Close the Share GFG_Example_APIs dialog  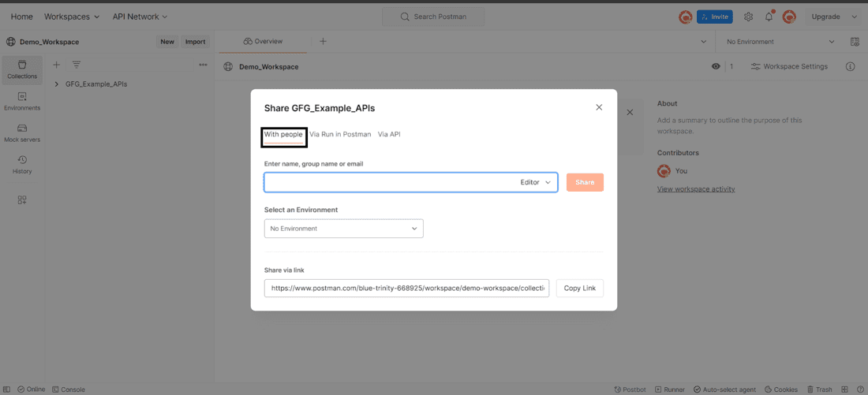(x=599, y=107)
